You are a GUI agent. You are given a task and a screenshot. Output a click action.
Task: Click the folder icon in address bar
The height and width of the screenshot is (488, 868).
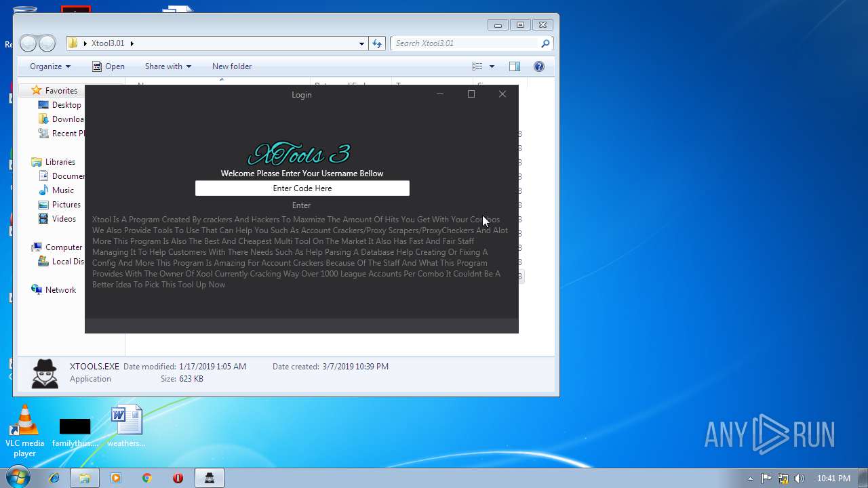click(x=73, y=43)
